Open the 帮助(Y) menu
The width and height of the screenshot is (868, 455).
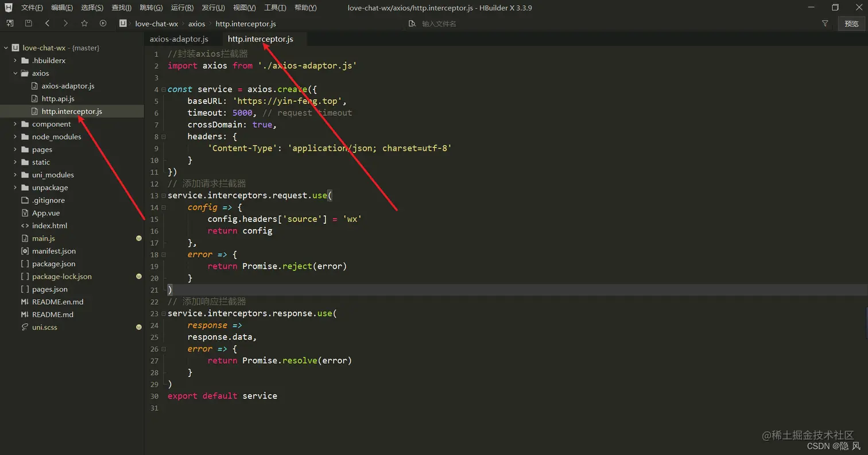(x=305, y=7)
